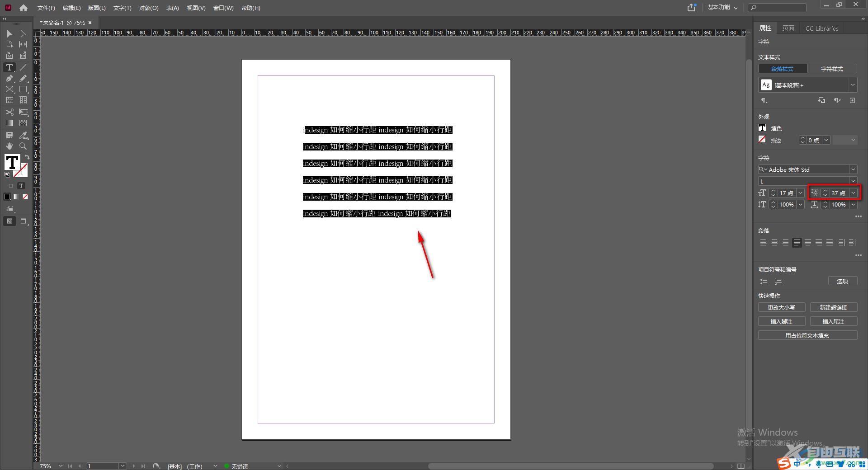Toggle right align paragraph
The image size is (868, 470).
tap(785, 243)
